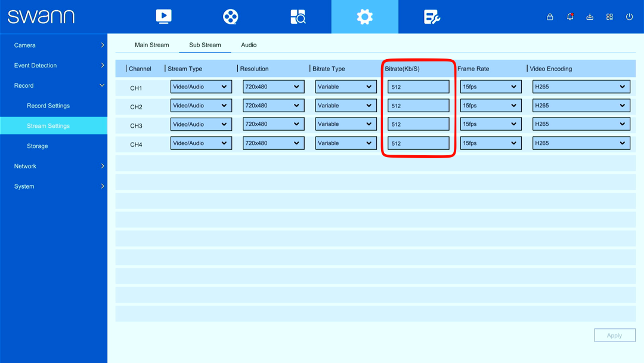The image size is (644, 363).
Task: Switch to the Main Stream tab
Action: click(x=151, y=45)
